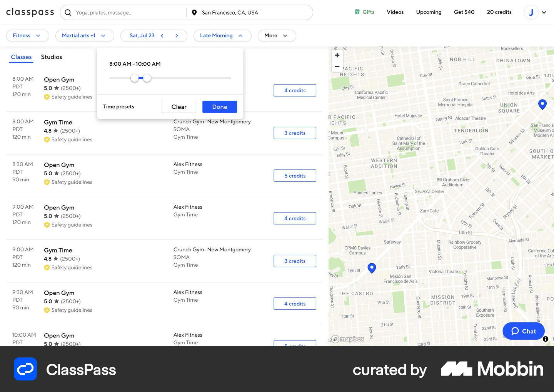Open the 9:00 AM Gym Time class title
This screenshot has height=392, width=554.
pyautogui.click(x=58, y=250)
